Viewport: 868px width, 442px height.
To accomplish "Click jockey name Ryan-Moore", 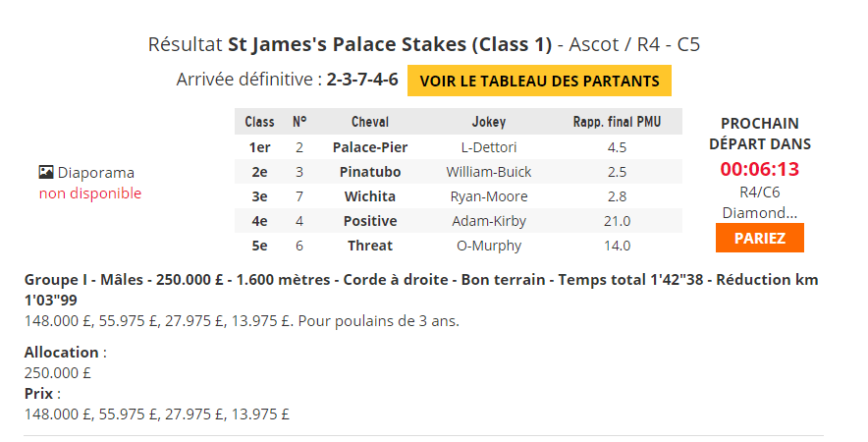I will tap(489, 196).
